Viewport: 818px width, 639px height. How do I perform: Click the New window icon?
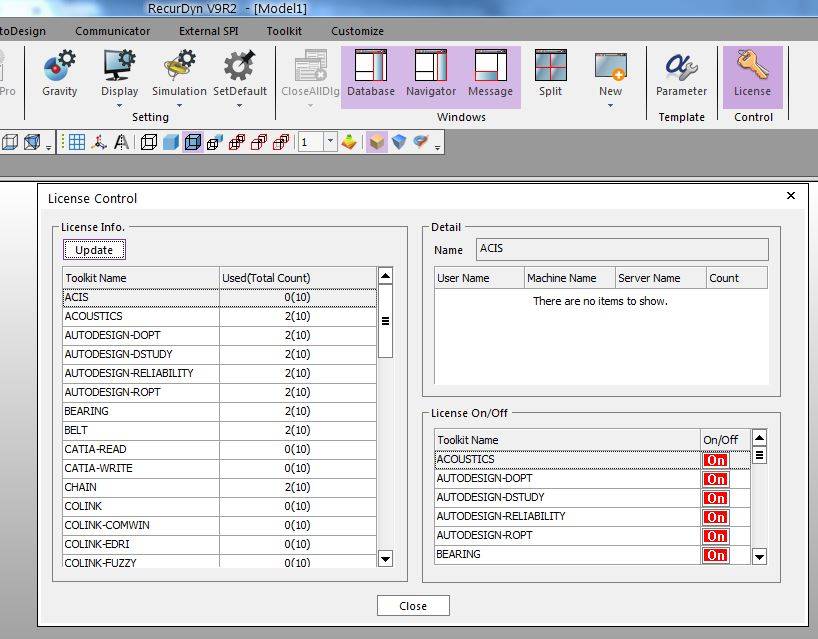610,65
